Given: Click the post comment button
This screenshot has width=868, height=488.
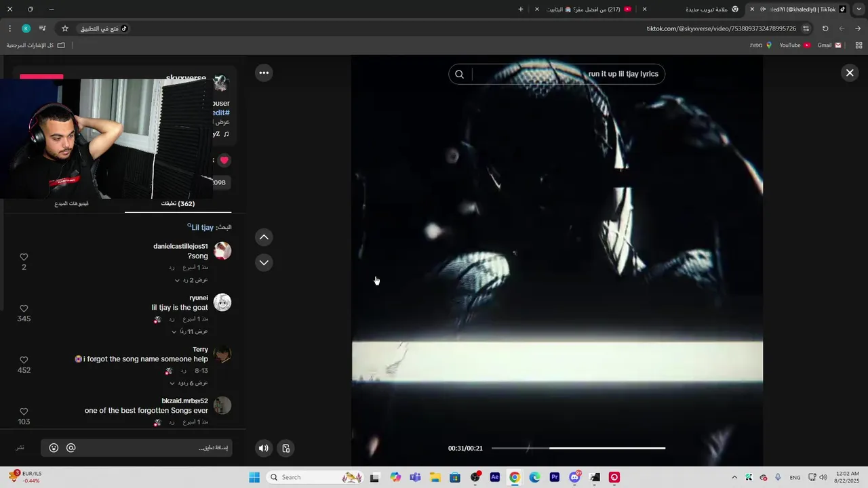Looking at the screenshot, I should (20, 448).
